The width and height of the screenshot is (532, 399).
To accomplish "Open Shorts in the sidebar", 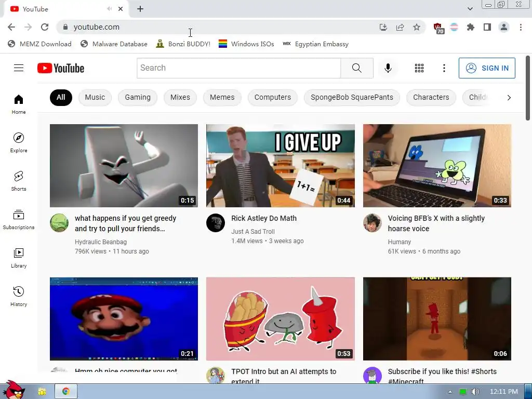I will pos(19,181).
